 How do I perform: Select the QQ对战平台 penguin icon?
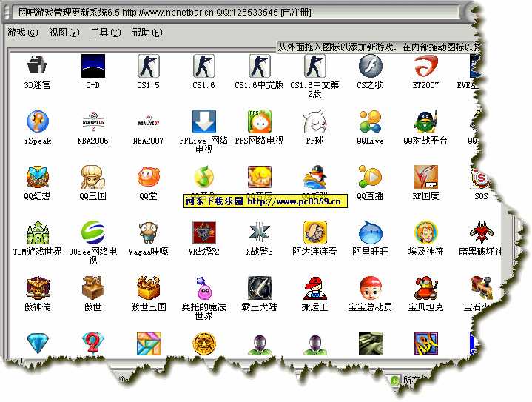425,121
